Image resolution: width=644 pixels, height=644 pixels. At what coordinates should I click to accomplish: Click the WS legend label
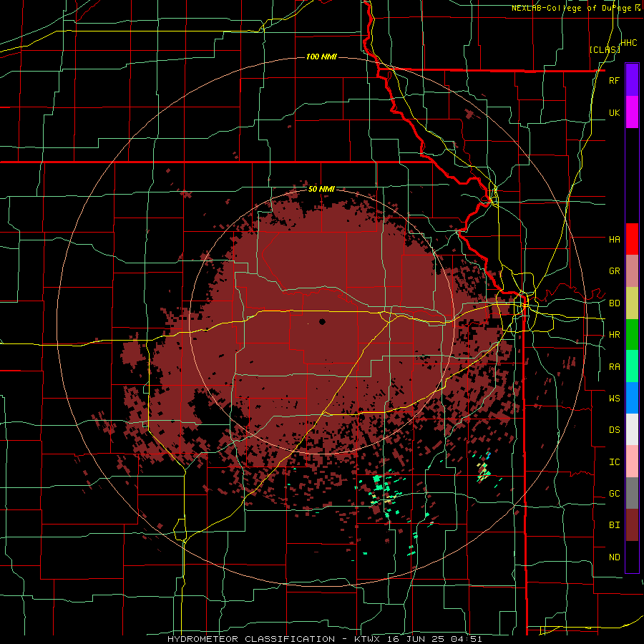(x=614, y=399)
